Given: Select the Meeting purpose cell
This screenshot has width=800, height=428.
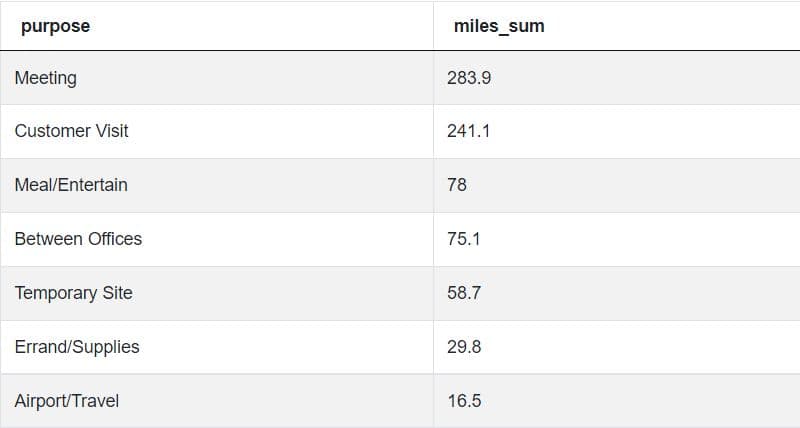Looking at the screenshot, I should point(45,77).
